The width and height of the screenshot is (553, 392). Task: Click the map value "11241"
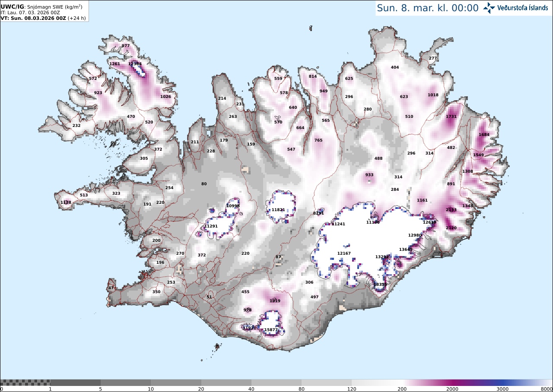point(338,224)
